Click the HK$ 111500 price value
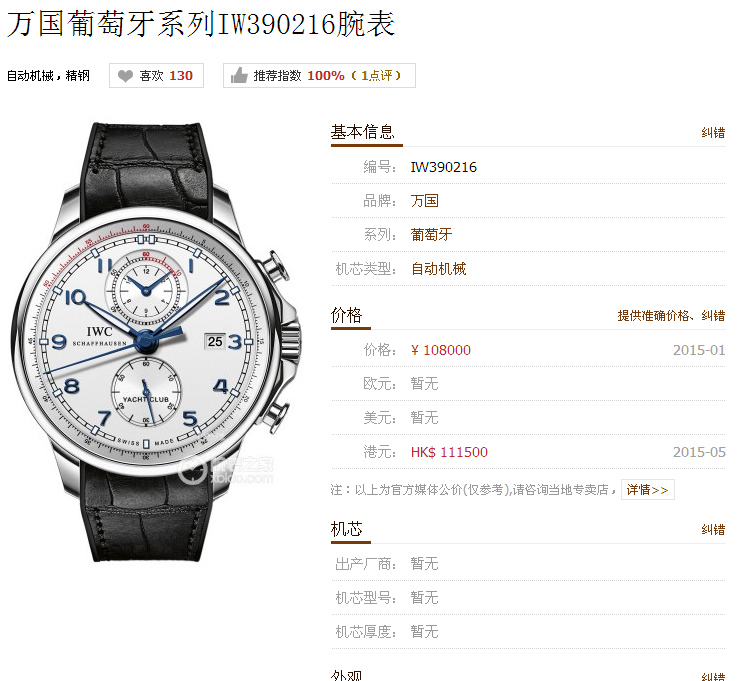Viewport: 756px width, 681px height. tap(449, 452)
